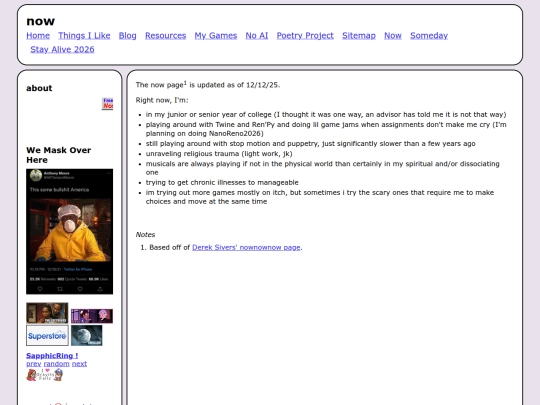Click the 'now' page heading
Screen dimensions: 540x405
[41, 21]
